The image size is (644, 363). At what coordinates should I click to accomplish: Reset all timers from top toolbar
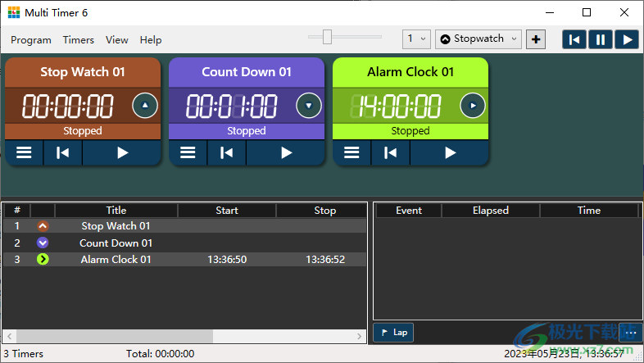coord(574,39)
